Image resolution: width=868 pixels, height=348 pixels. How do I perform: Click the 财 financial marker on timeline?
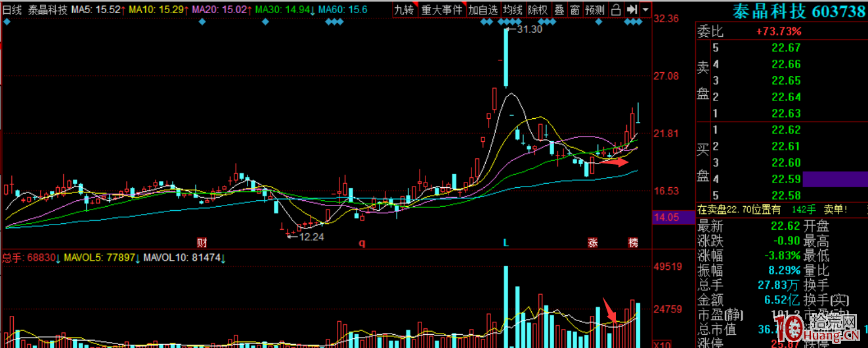(x=202, y=242)
